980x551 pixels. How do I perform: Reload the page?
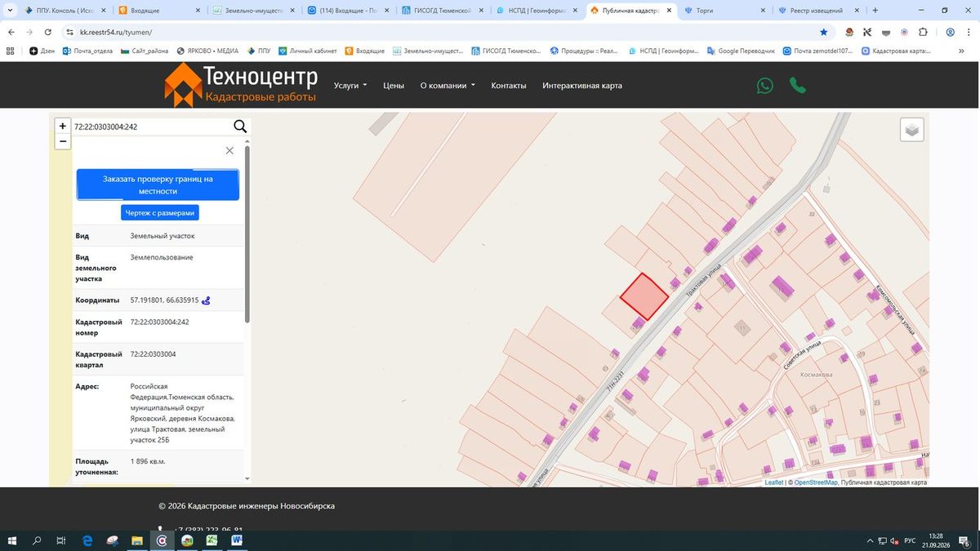48,32
